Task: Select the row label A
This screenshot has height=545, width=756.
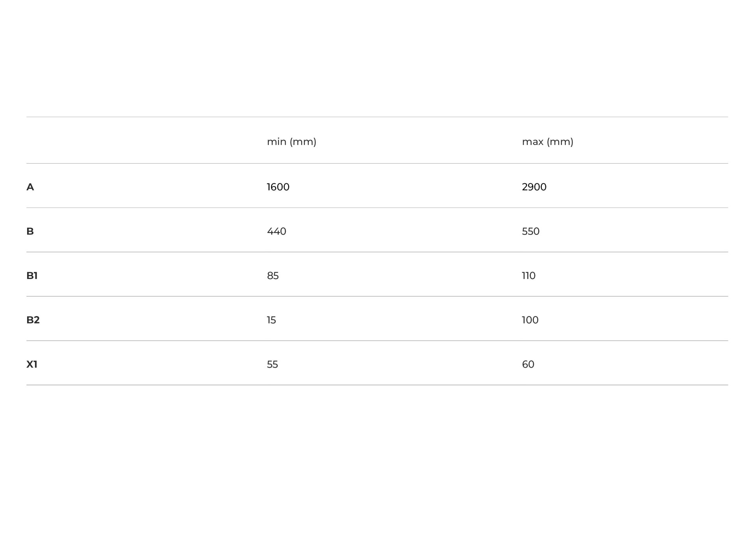Action: (x=30, y=187)
